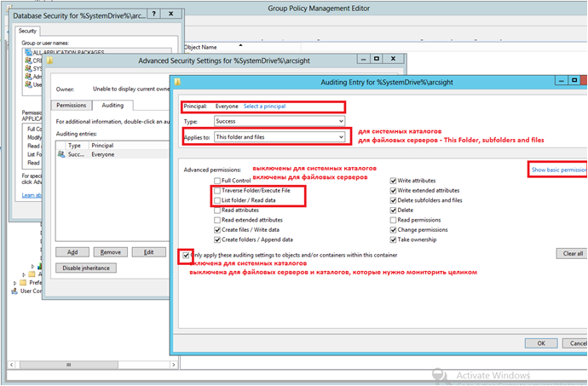Uncheck Take ownership checkbox

393,239
